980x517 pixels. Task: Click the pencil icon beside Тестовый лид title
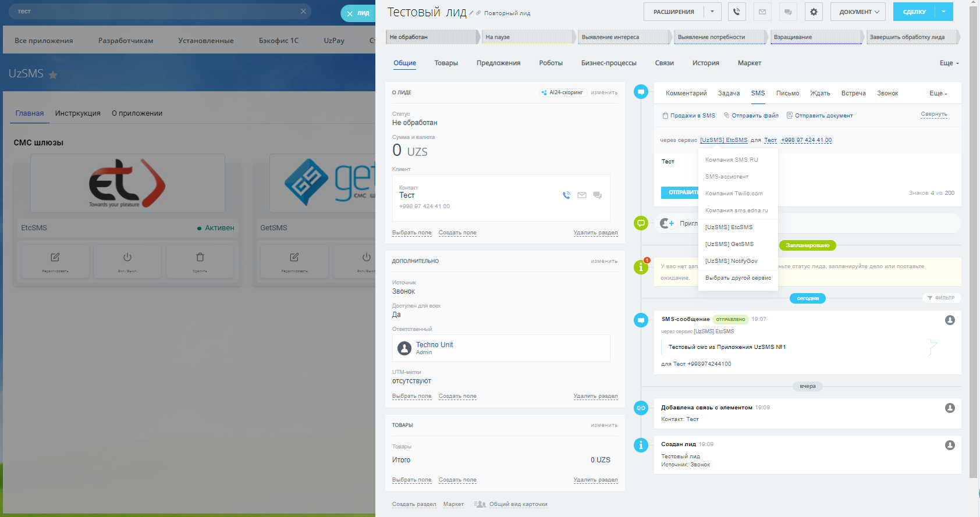click(471, 13)
